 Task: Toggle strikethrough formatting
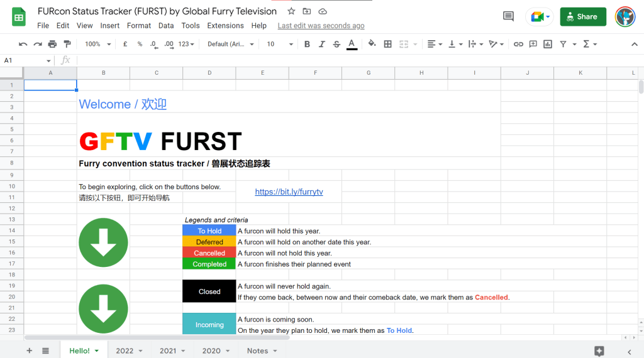tap(336, 44)
